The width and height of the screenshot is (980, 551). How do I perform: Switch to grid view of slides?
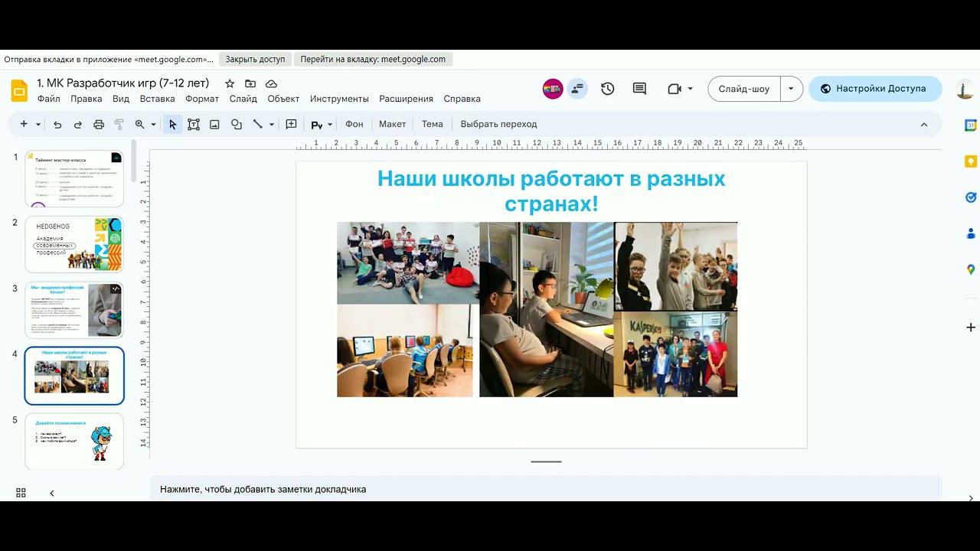click(21, 493)
